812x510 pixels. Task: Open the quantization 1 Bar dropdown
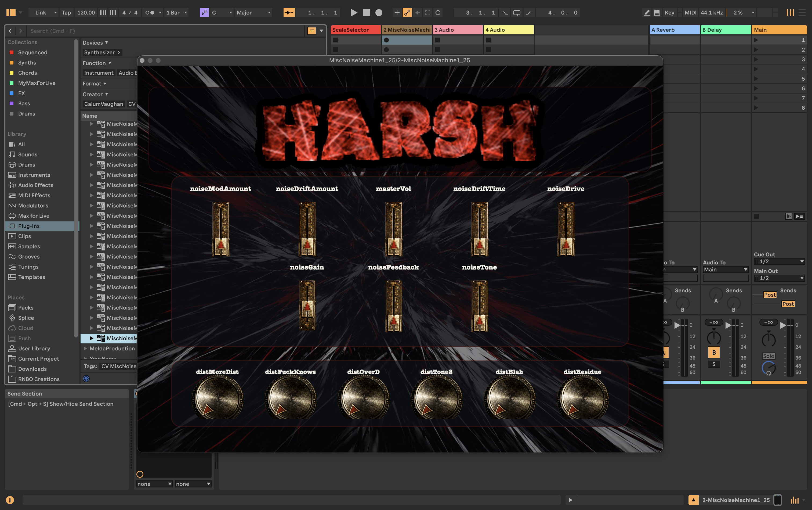click(176, 12)
